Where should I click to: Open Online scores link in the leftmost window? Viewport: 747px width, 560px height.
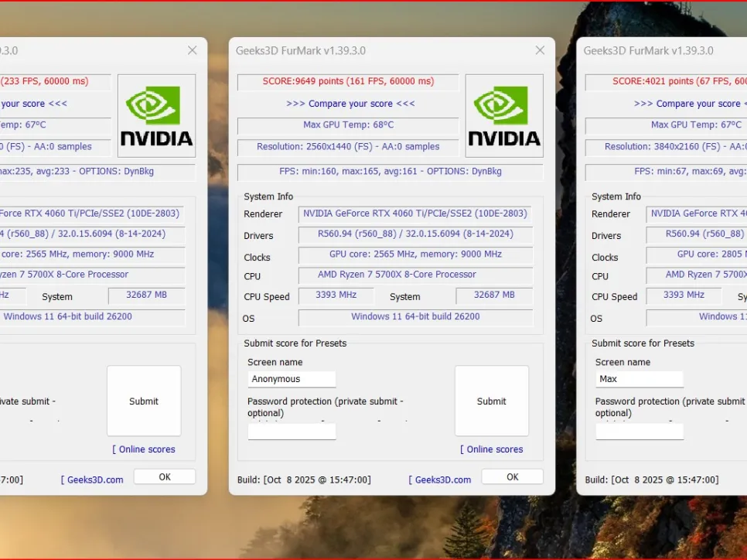click(143, 449)
